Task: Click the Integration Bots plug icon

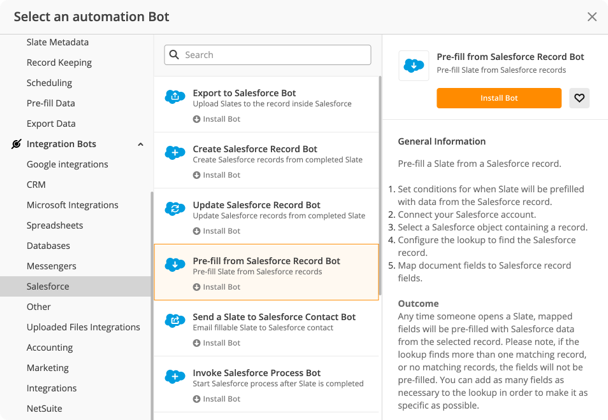Action: [16, 144]
